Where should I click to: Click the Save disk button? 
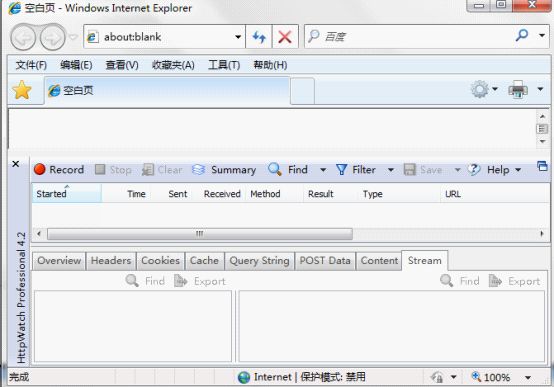[x=423, y=170]
